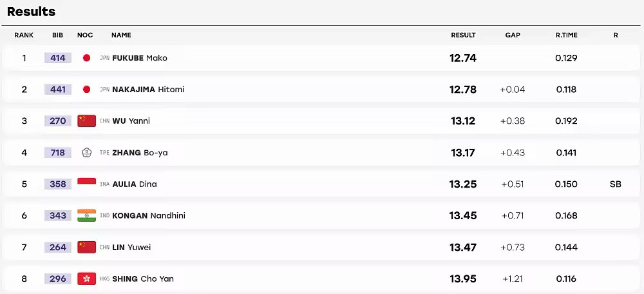Select the SHING Cho Yan name
This screenshot has width=644, height=294.
click(143, 279)
